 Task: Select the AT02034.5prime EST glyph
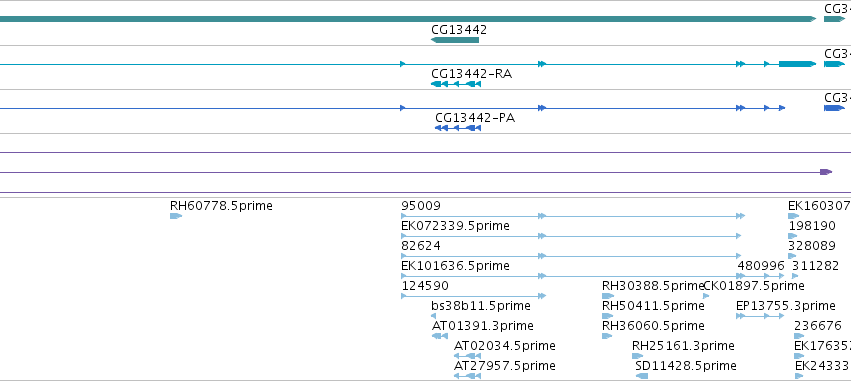(x=467, y=356)
